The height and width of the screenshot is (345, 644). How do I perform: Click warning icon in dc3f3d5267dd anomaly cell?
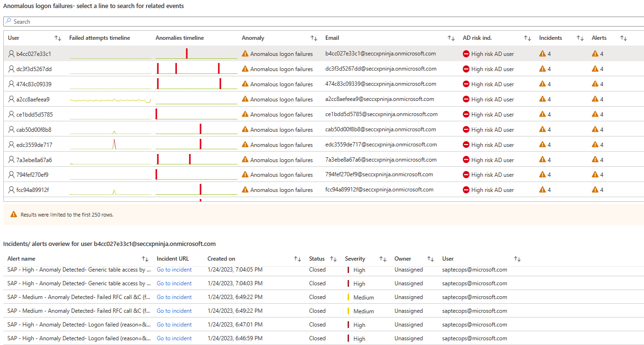[245, 69]
